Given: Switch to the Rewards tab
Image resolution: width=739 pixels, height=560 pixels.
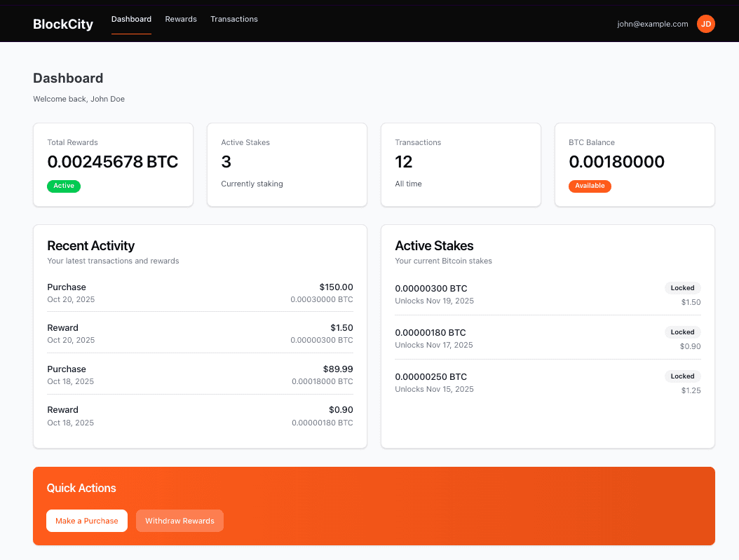Looking at the screenshot, I should [x=181, y=19].
